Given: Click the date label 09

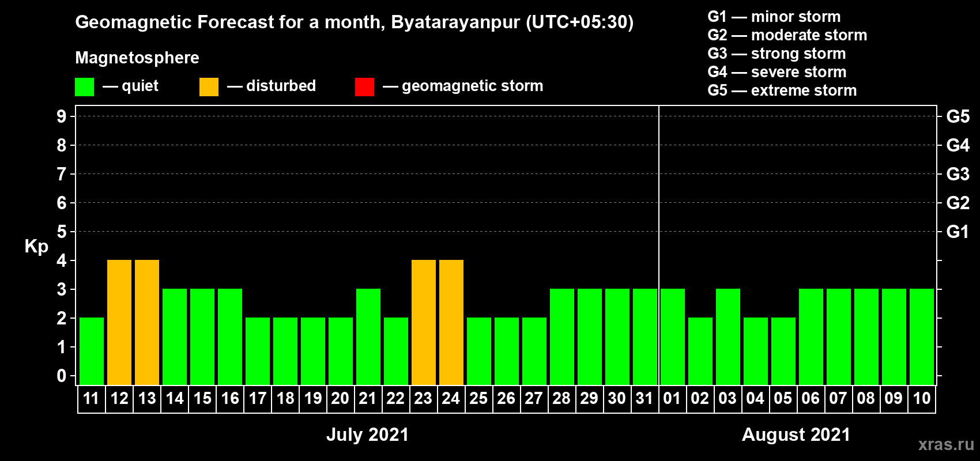Looking at the screenshot, I should click(x=894, y=398).
